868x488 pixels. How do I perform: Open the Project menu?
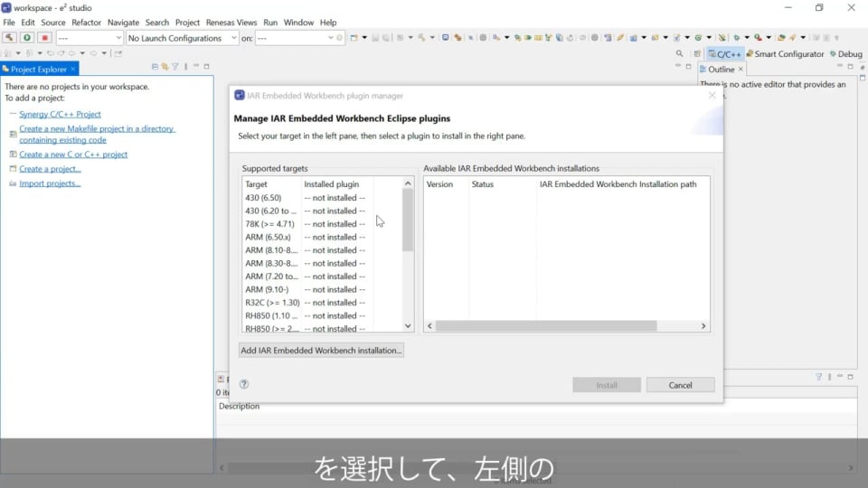[x=187, y=23]
